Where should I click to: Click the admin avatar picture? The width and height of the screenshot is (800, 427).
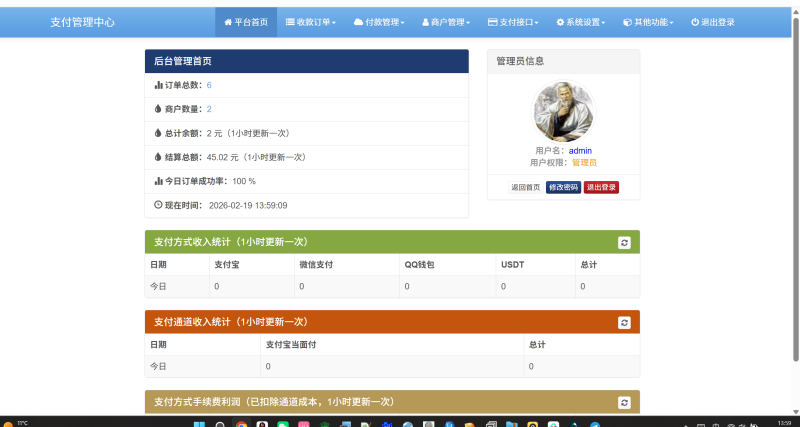click(563, 112)
